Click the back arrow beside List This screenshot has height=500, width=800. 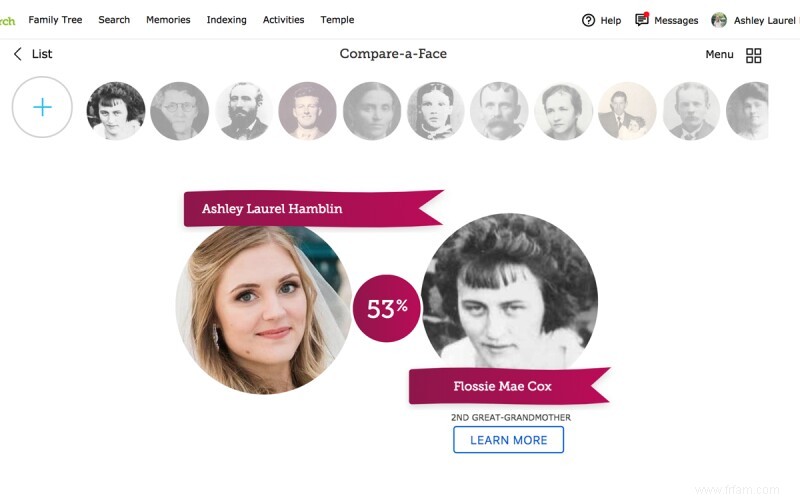17,54
